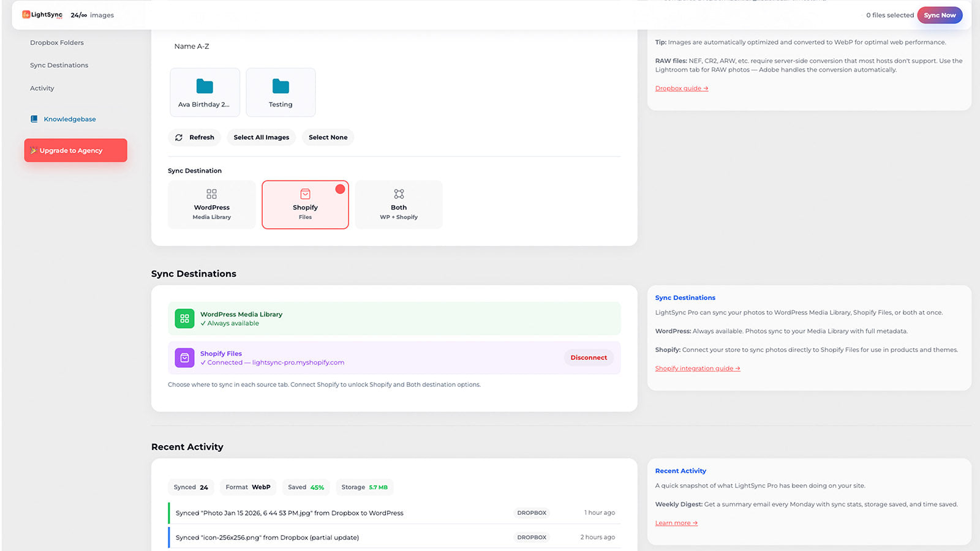Click the Refresh icon to reload images
The image size is (980, 551).
[x=179, y=137]
